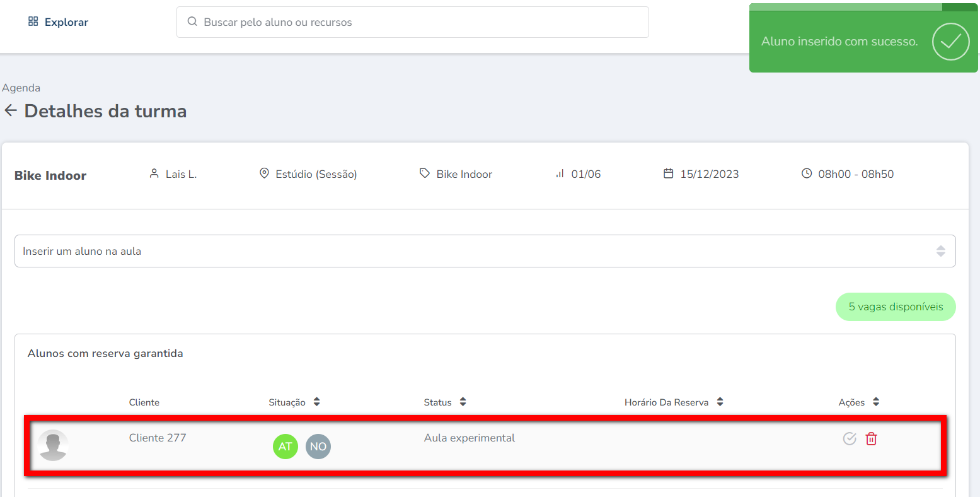
Task: Click the Explorar grid icon
Action: click(x=33, y=22)
